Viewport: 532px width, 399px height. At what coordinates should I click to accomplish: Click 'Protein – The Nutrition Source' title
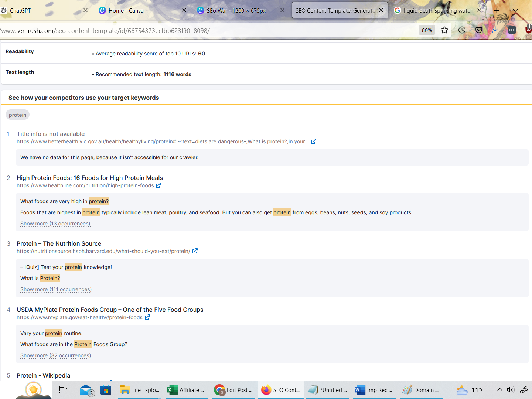[x=59, y=243]
